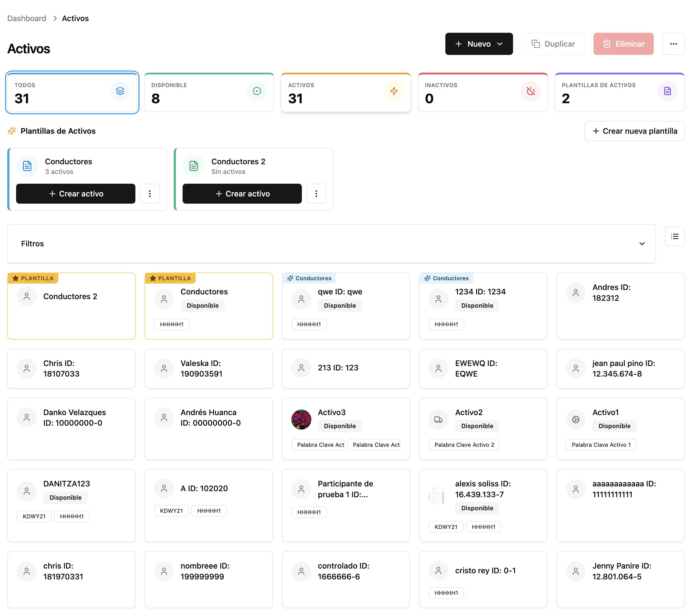Click the Duplicar button
Screen dimensions: 697x616
click(x=553, y=44)
